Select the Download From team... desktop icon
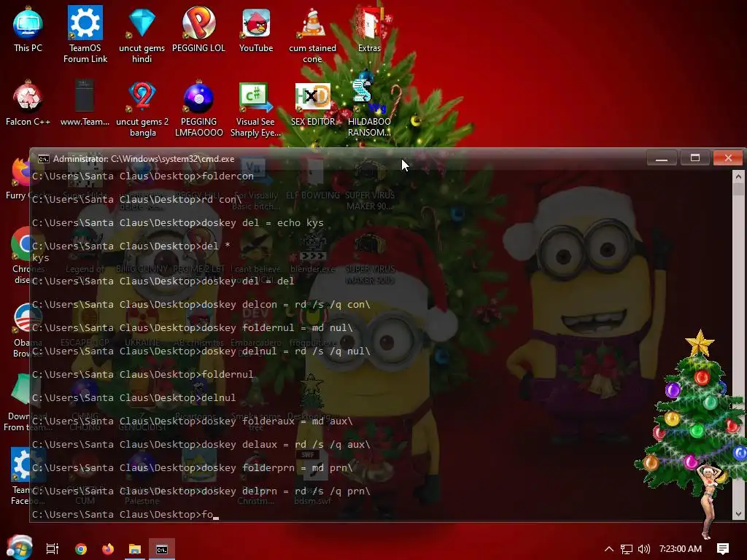747x560 pixels. 16,402
